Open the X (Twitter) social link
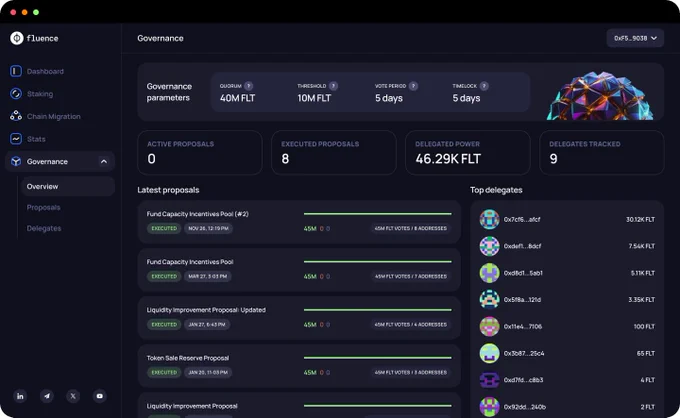This screenshot has height=418, width=680. [x=73, y=396]
